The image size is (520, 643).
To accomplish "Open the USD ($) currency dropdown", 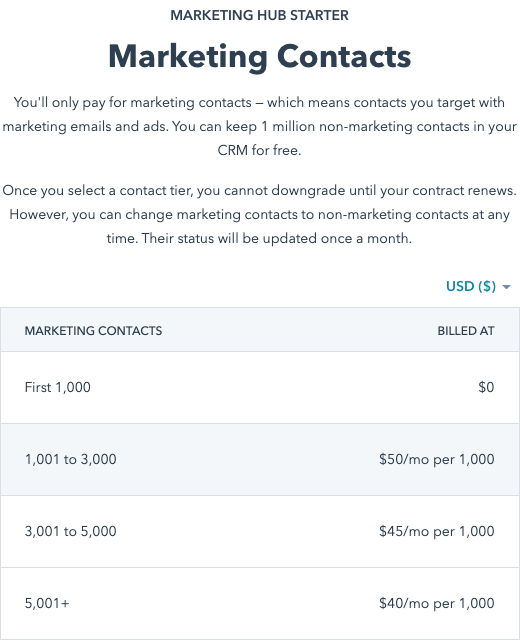I will coord(478,286).
